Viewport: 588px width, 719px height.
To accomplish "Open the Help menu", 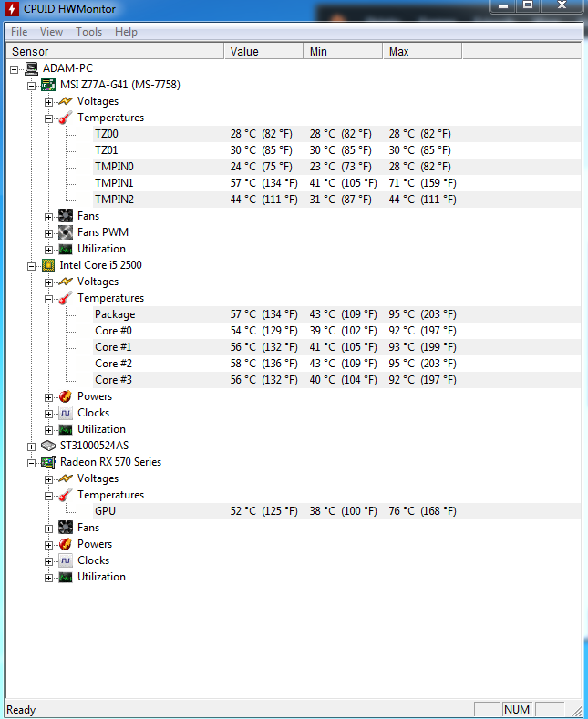I will tap(126, 32).
